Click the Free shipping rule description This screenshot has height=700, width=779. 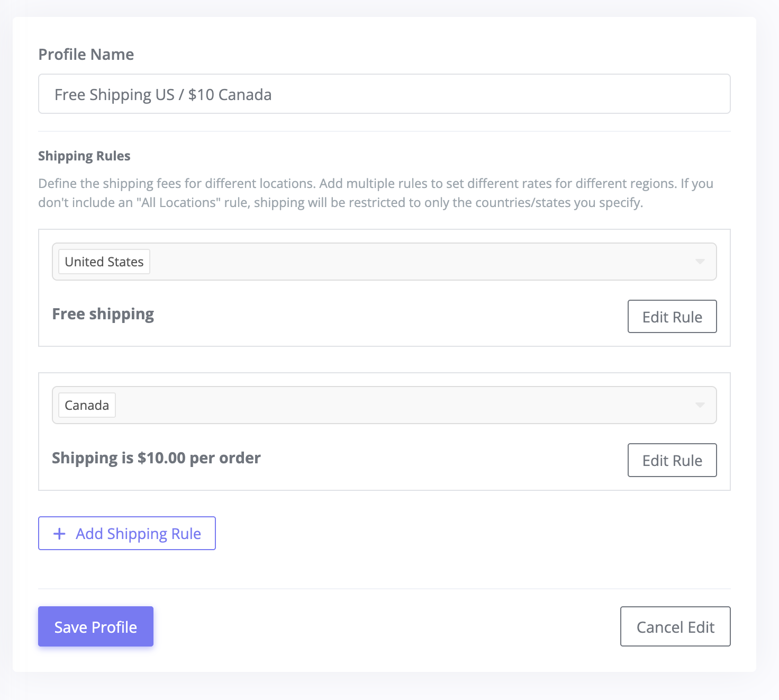pyautogui.click(x=103, y=313)
